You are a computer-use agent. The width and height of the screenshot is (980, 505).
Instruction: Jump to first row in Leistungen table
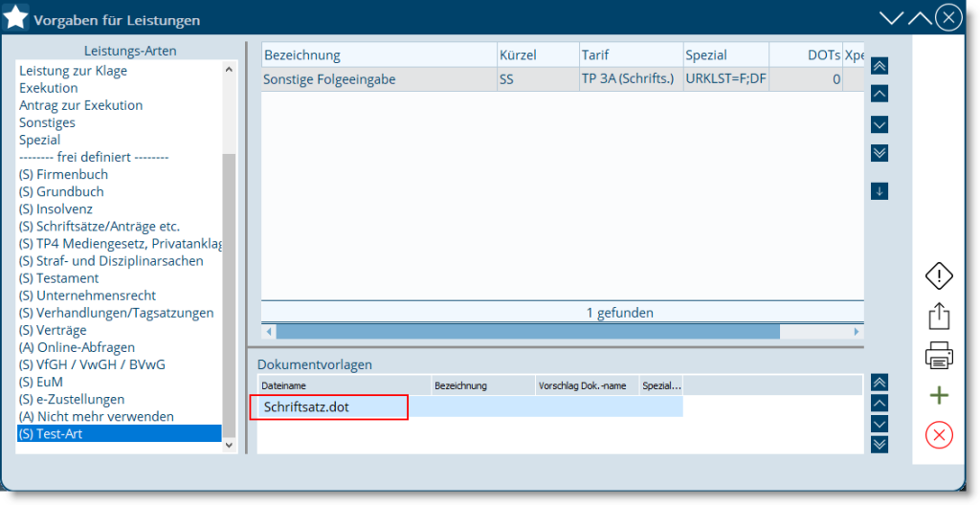(x=880, y=66)
